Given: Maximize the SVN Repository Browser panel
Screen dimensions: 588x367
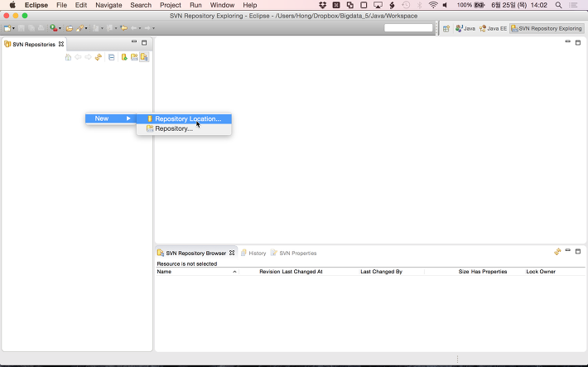Looking at the screenshot, I should click(x=578, y=251).
